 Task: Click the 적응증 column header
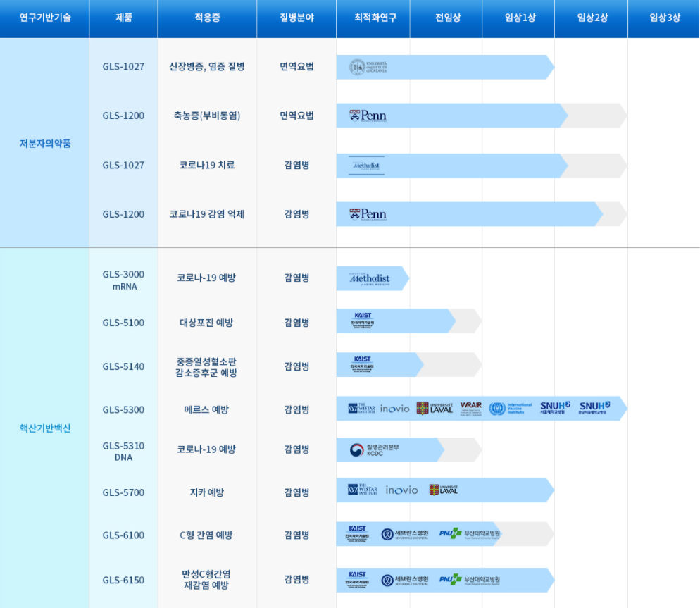(207, 18)
